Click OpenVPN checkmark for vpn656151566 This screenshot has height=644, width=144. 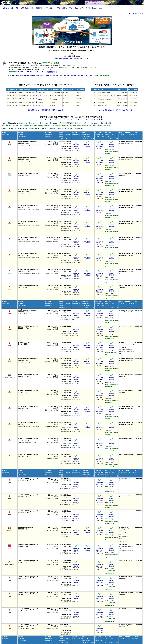100,626
